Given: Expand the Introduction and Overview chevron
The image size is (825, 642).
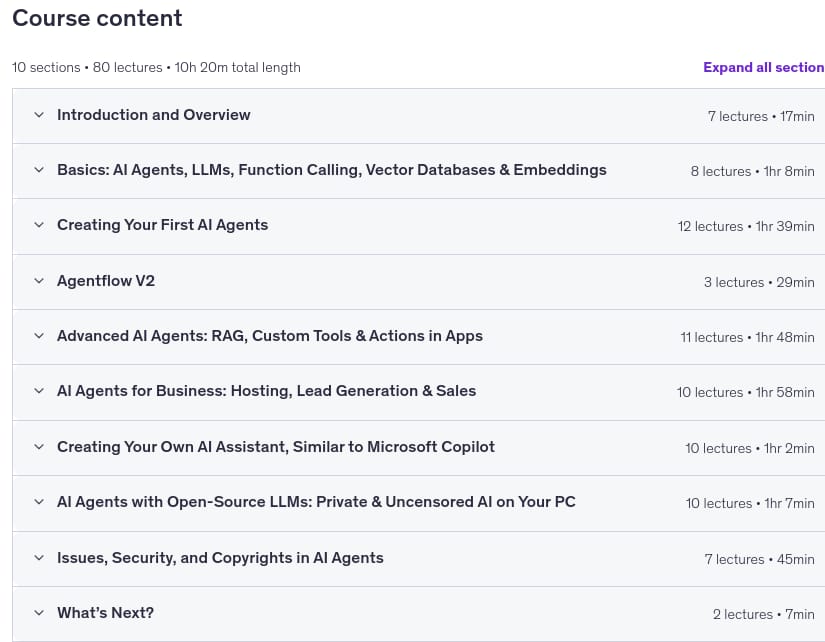Looking at the screenshot, I should [x=39, y=115].
